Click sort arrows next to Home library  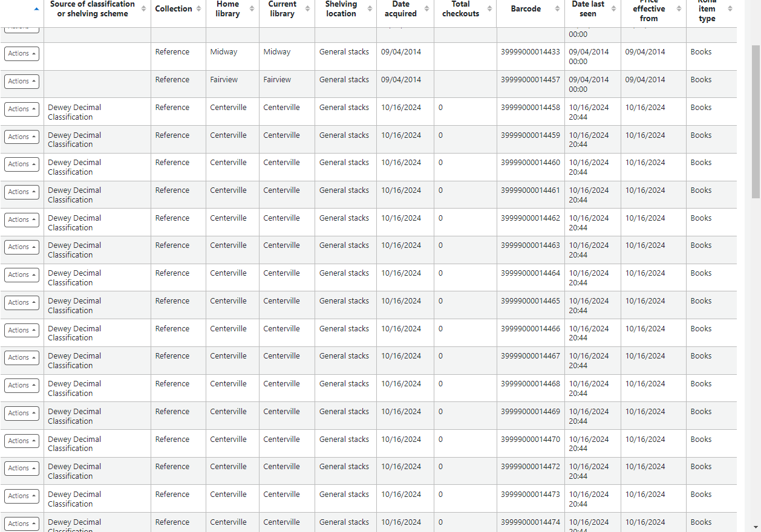[252, 9]
